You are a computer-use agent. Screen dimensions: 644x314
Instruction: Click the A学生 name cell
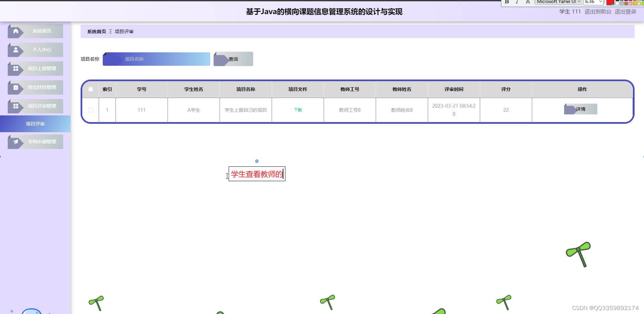pos(194,110)
